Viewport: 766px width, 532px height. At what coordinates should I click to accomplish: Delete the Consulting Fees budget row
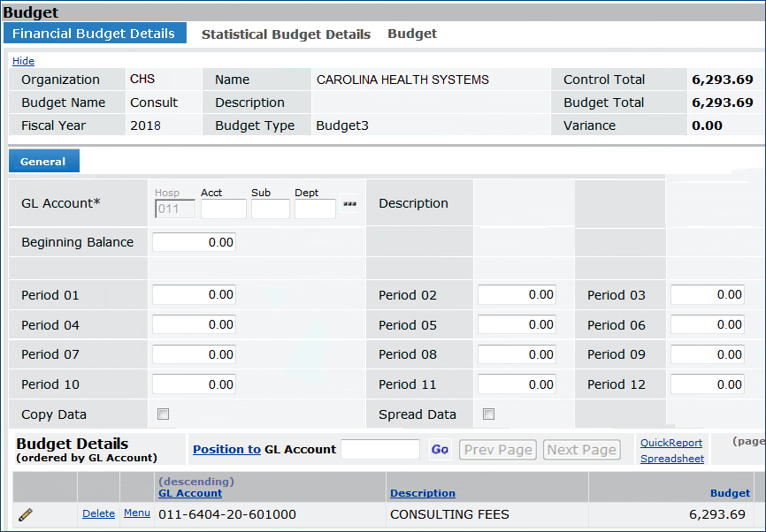pos(98,513)
